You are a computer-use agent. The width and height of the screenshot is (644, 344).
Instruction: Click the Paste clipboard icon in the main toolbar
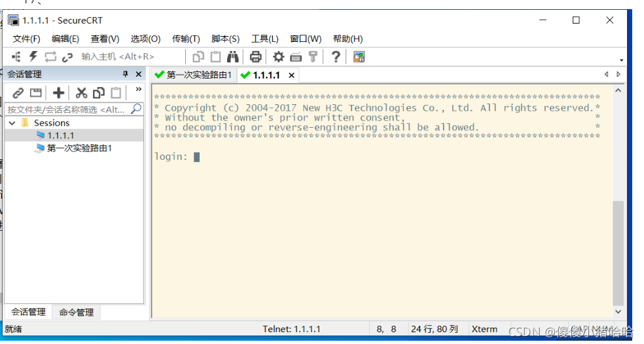point(215,57)
